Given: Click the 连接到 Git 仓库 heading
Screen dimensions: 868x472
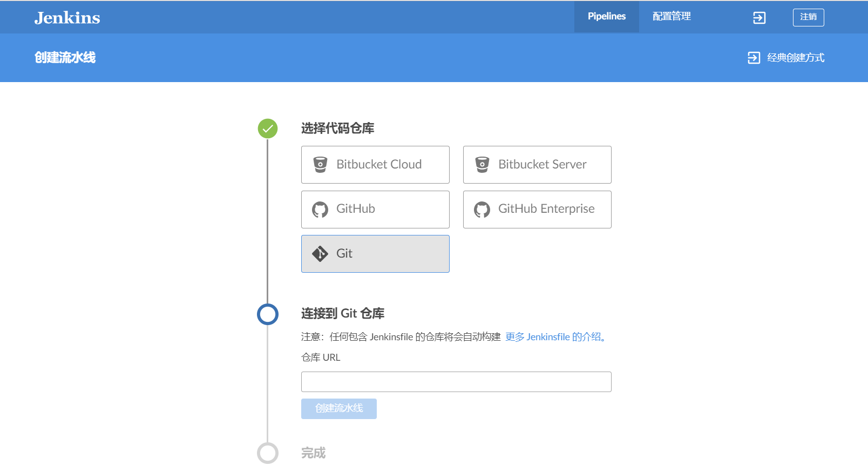Looking at the screenshot, I should (343, 314).
